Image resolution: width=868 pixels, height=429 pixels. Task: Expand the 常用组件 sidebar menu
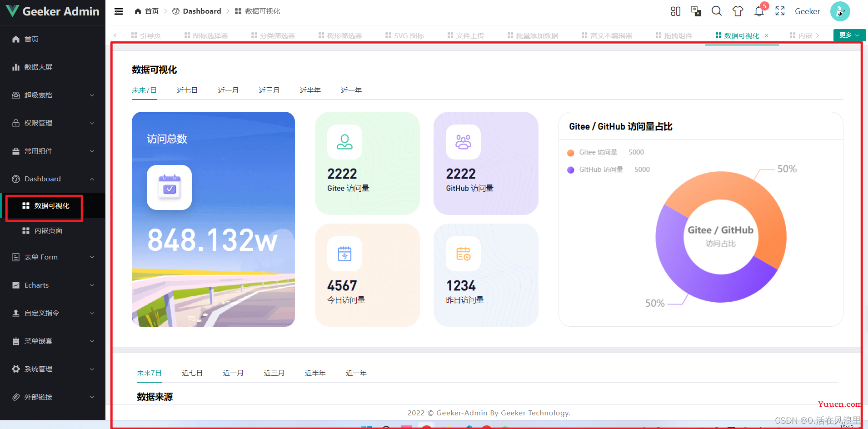[53, 151]
